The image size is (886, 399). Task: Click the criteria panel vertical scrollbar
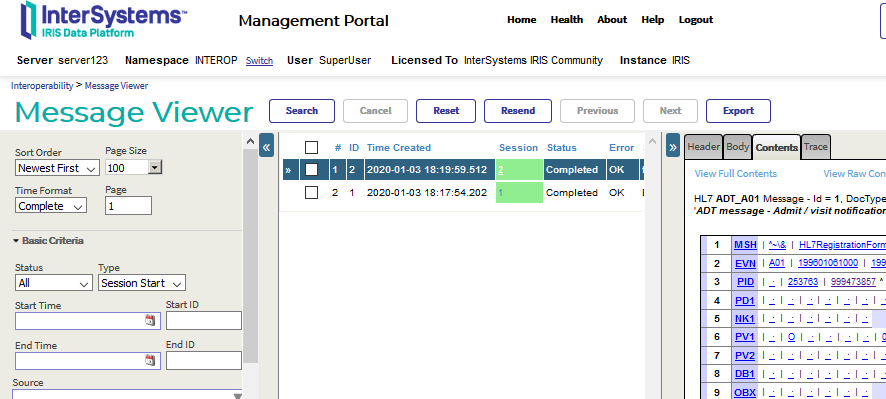250,257
